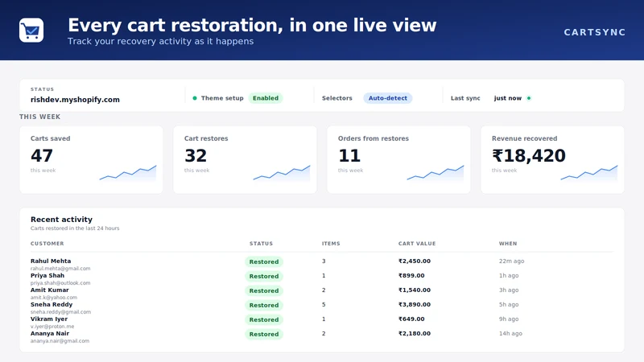Click cart value ₹2,450.00
The image size is (644, 362).
(415, 261)
